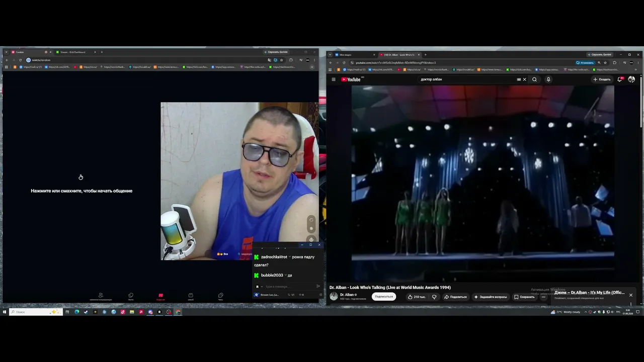Open the YouTube guide hamburger menu
The image size is (644, 362).
[x=333, y=79]
